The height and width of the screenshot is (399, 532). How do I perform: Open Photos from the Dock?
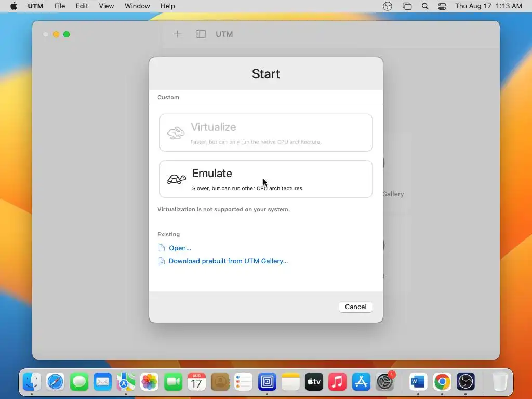(x=149, y=382)
